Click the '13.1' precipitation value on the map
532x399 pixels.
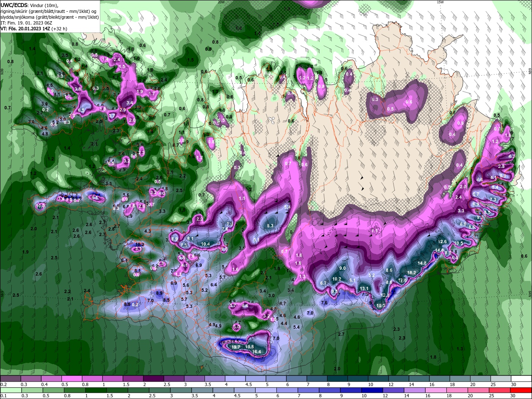coord(364,288)
